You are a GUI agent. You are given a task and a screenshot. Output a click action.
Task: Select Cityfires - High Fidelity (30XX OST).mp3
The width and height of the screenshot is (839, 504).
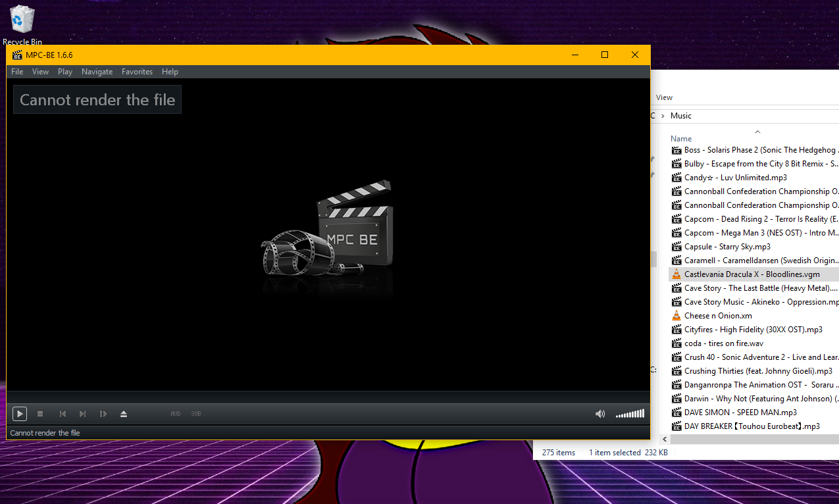[x=754, y=330]
